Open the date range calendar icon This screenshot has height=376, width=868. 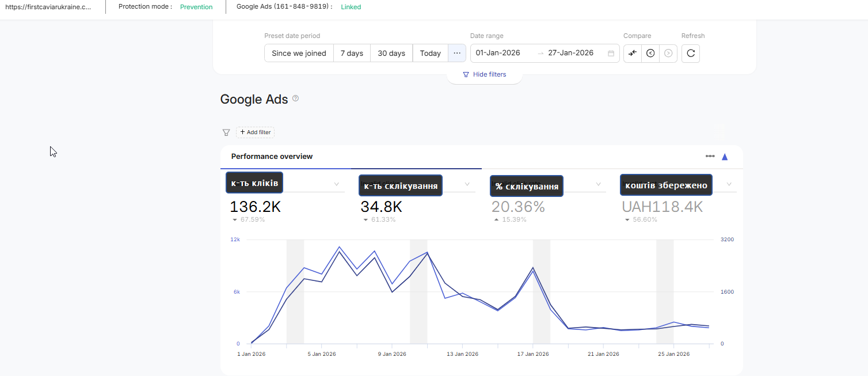(611, 53)
